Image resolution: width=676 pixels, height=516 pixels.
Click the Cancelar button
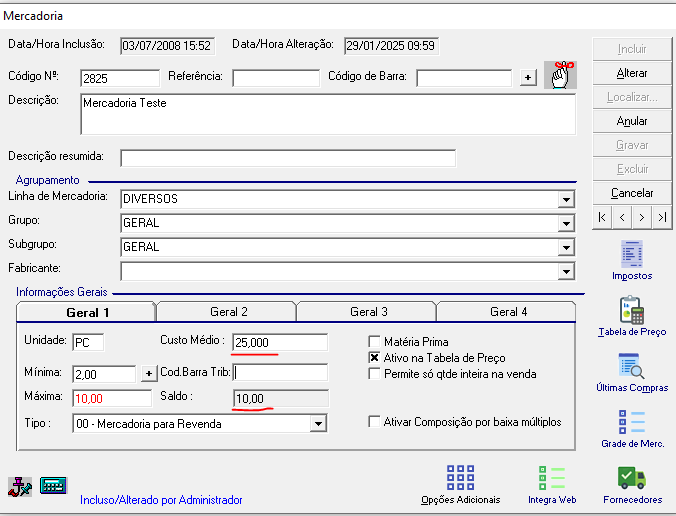[632, 193]
